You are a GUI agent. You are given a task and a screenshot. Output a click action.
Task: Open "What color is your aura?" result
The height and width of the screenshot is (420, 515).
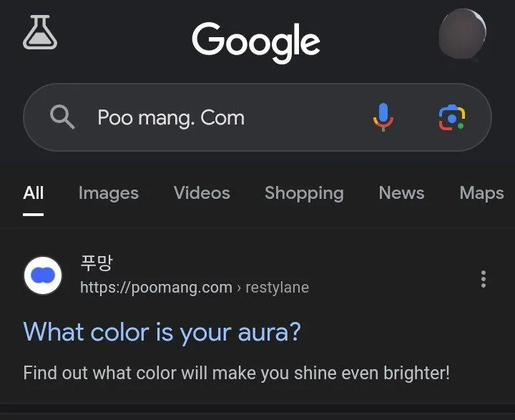(162, 332)
